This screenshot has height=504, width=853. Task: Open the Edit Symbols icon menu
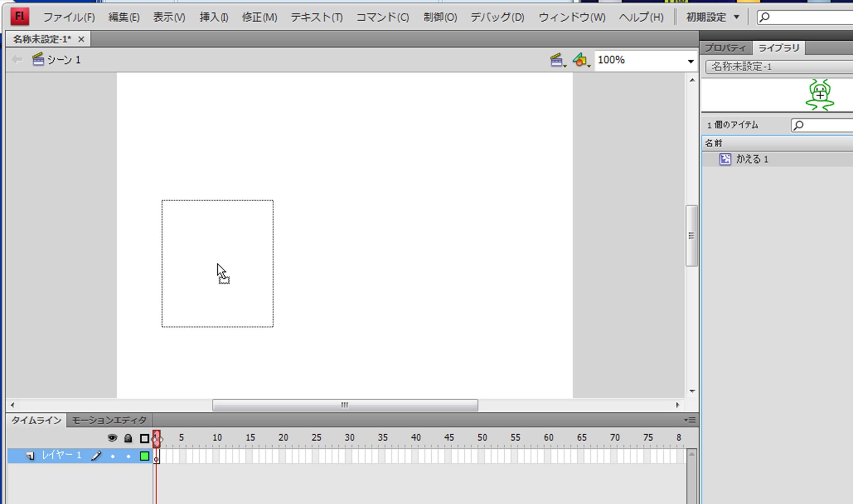click(x=581, y=60)
